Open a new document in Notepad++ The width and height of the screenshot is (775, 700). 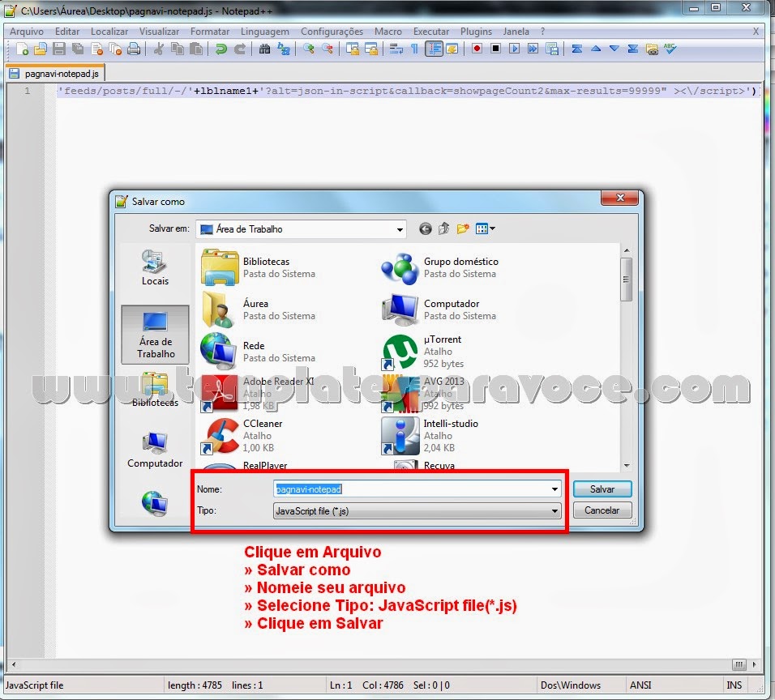22,49
